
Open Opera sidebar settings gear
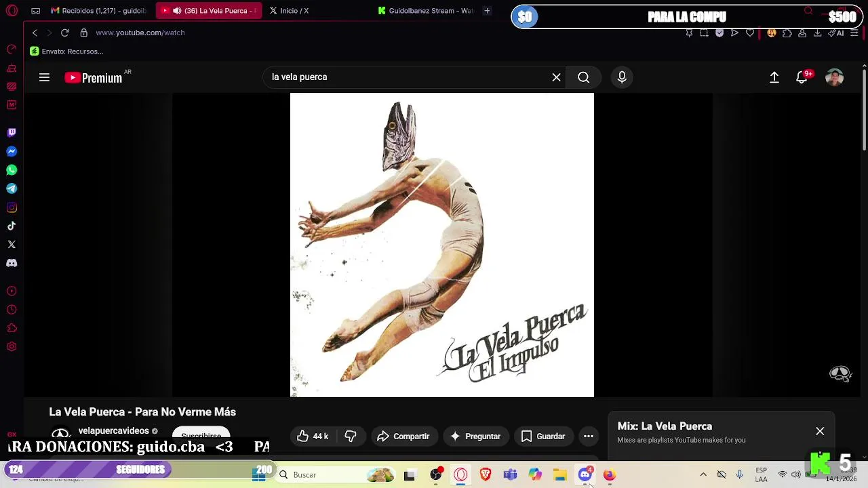click(12, 346)
